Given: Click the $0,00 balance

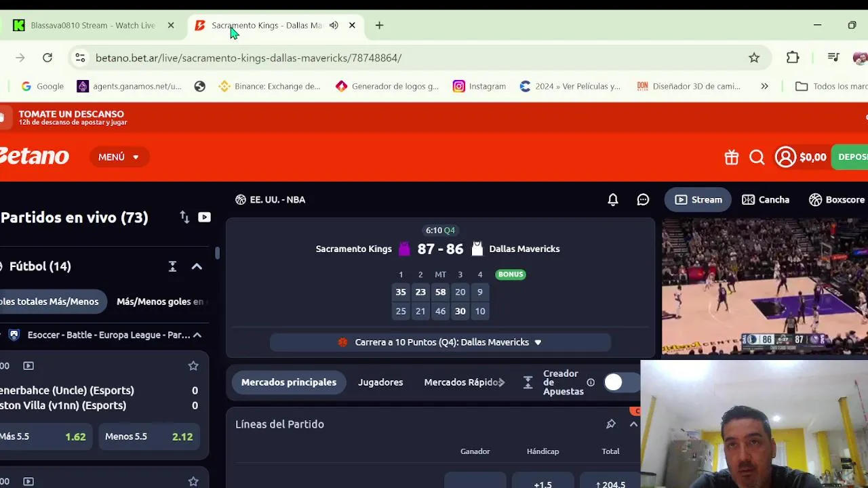Looking at the screenshot, I should (x=812, y=157).
